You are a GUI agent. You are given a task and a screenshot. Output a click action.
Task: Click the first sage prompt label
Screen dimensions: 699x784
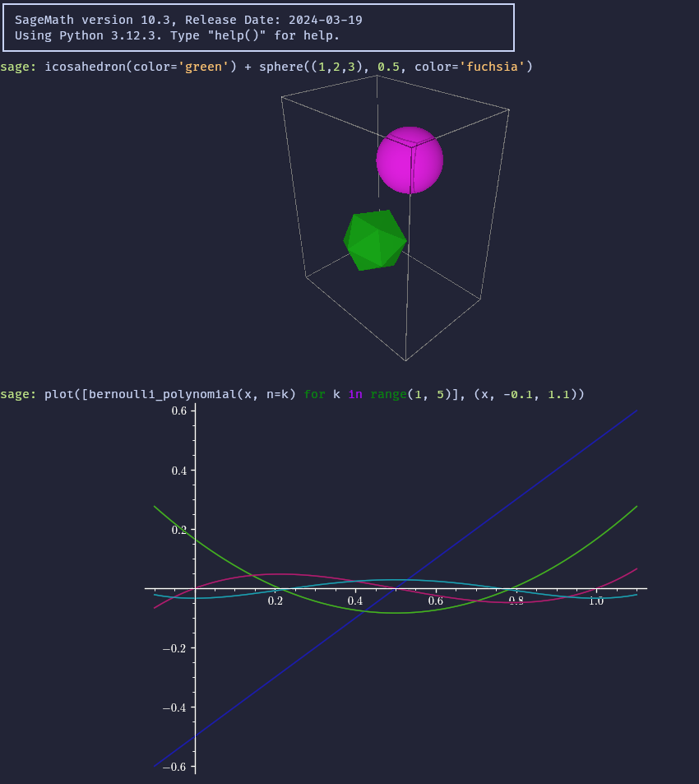(16, 67)
